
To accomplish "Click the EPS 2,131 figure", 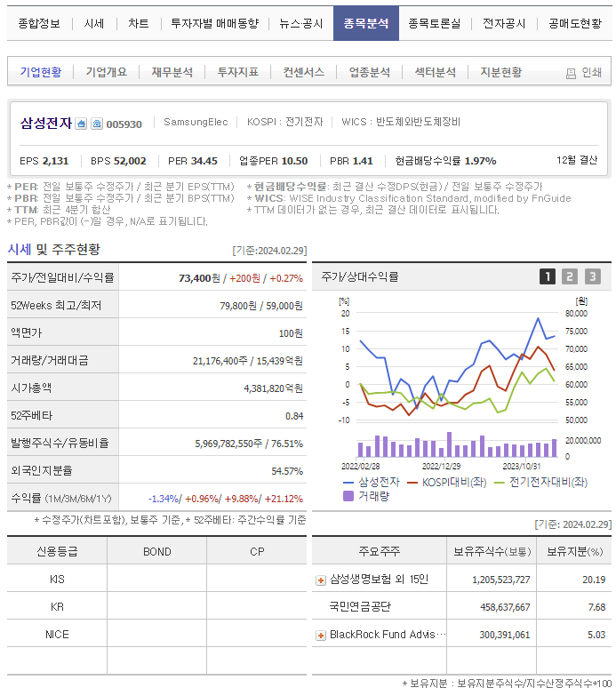I will click(44, 161).
